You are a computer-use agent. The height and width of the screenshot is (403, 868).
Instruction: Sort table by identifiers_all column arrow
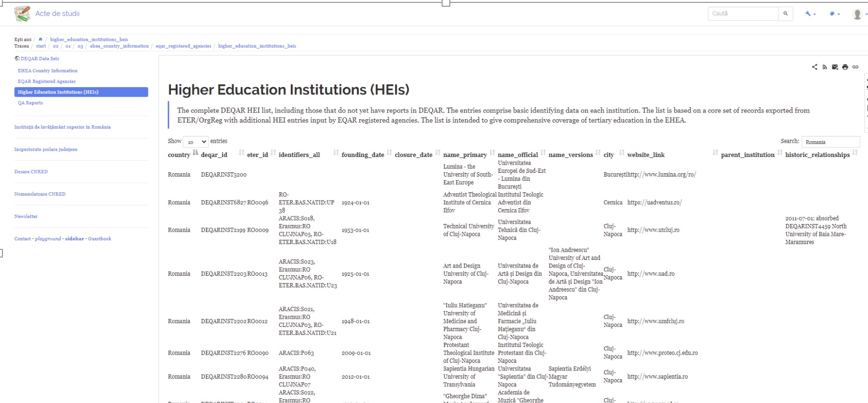pos(336,152)
